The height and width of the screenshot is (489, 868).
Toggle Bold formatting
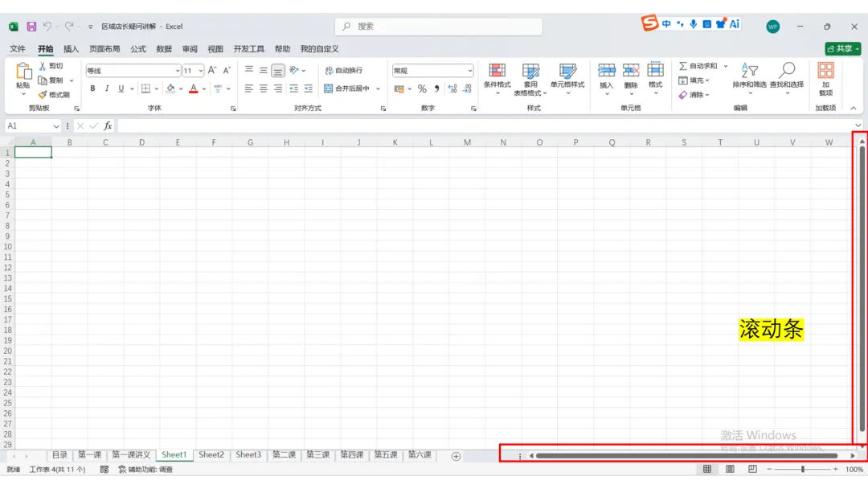tap(92, 88)
